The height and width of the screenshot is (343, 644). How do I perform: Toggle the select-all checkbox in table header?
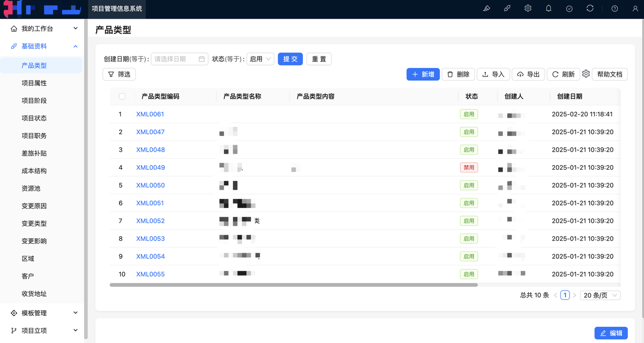[122, 96]
